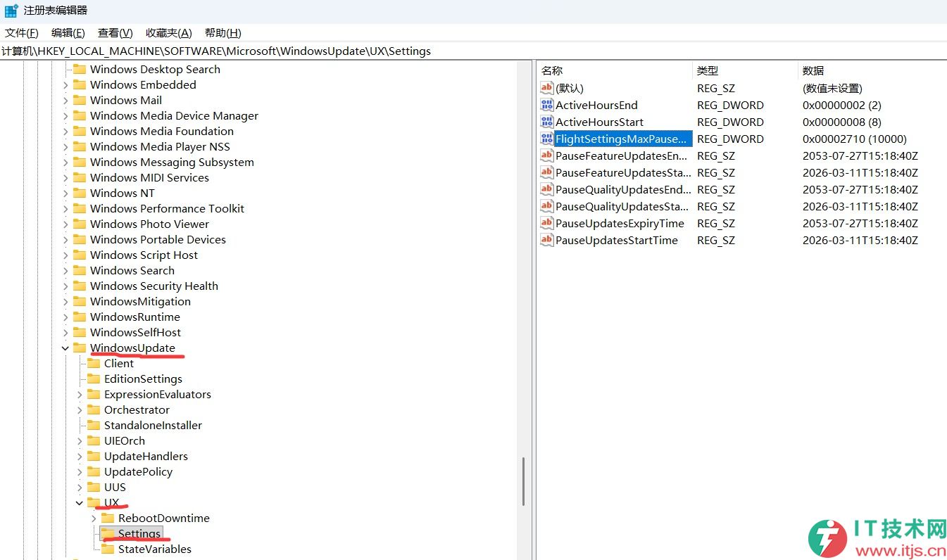Open the 文件(F) menu
Viewport: 947px width, 560px height.
(x=22, y=33)
